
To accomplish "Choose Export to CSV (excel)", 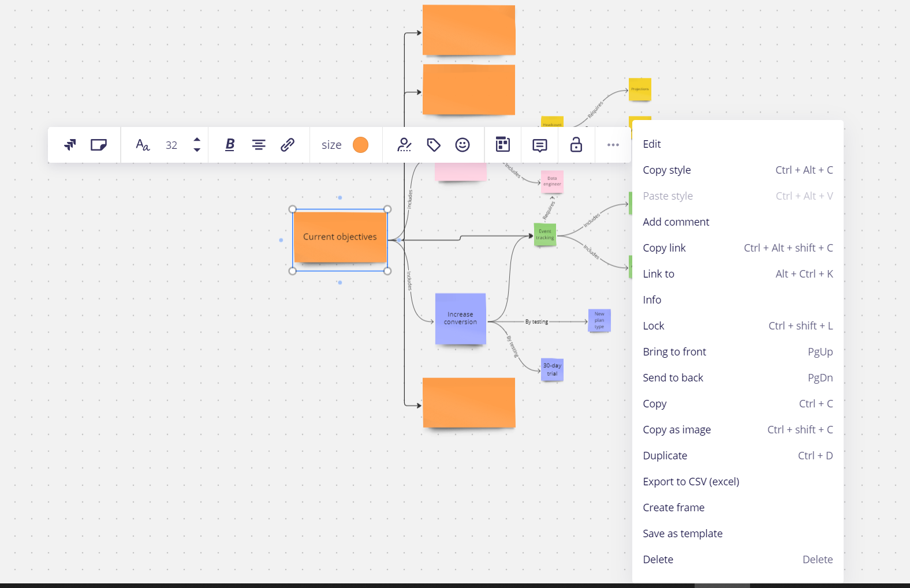I will point(738,482).
